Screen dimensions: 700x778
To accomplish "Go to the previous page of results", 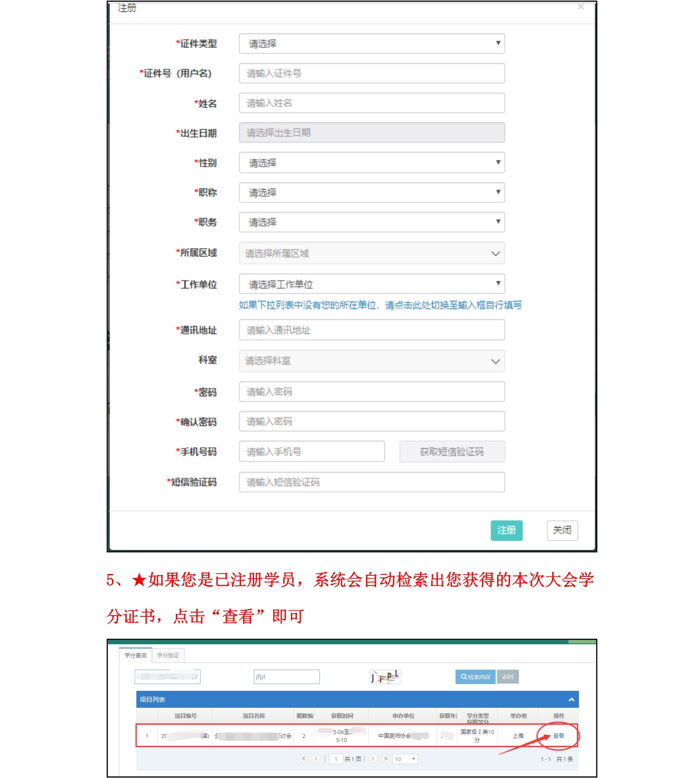I will pyautogui.click(x=316, y=759).
